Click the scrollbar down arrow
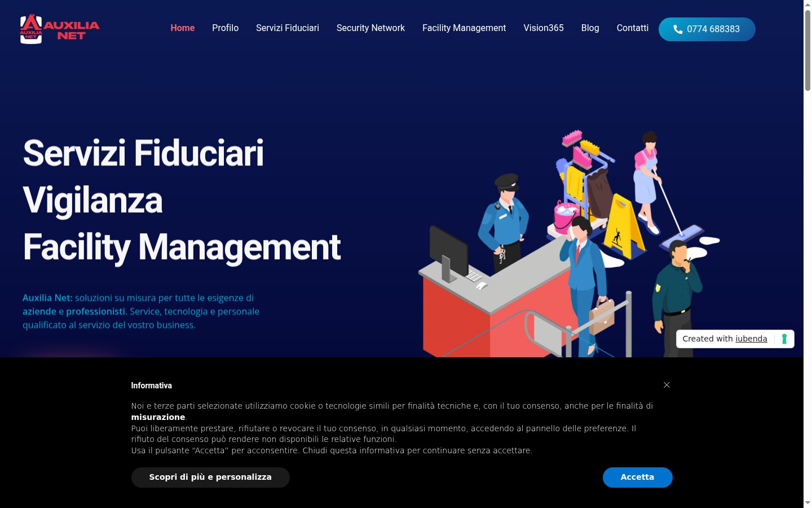 coord(807,503)
